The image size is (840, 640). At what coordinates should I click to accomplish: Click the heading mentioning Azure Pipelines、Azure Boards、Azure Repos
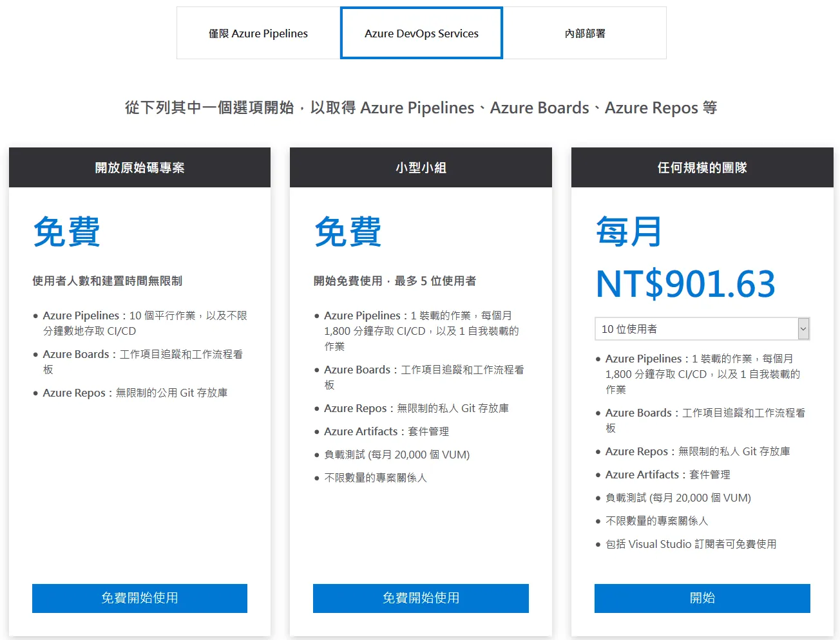click(x=419, y=108)
